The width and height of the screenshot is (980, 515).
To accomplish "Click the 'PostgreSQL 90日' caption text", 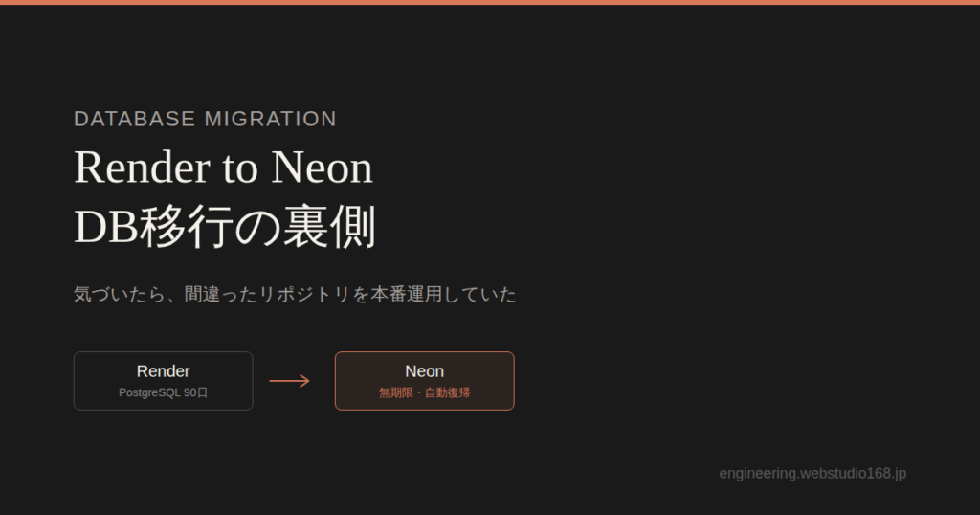I will [x=163, y=393].
